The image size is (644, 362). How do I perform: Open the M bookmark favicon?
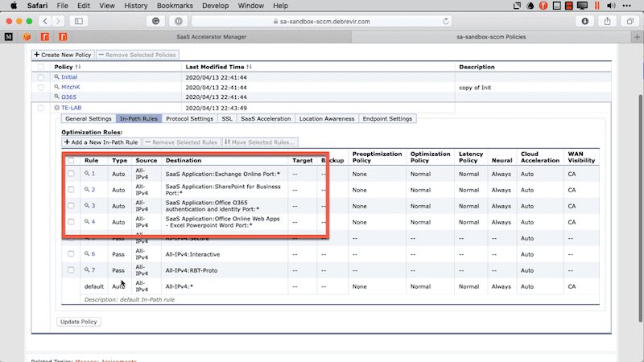coord(9,37)
